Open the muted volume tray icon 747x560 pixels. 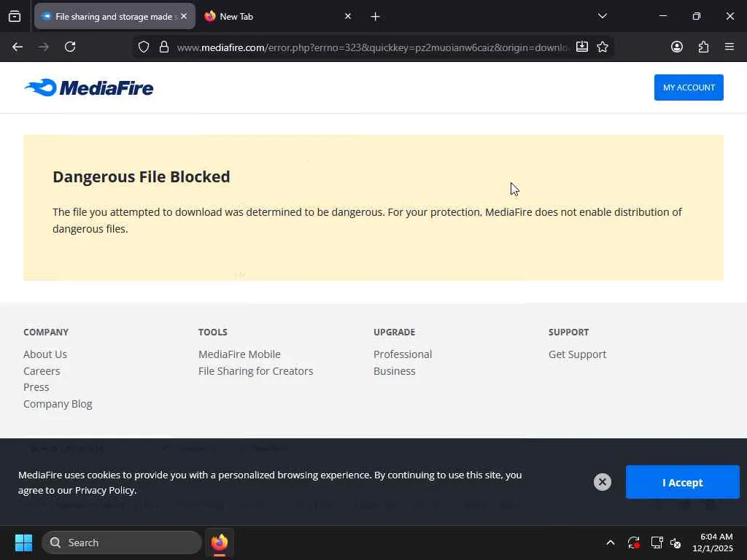click(676, 542)
